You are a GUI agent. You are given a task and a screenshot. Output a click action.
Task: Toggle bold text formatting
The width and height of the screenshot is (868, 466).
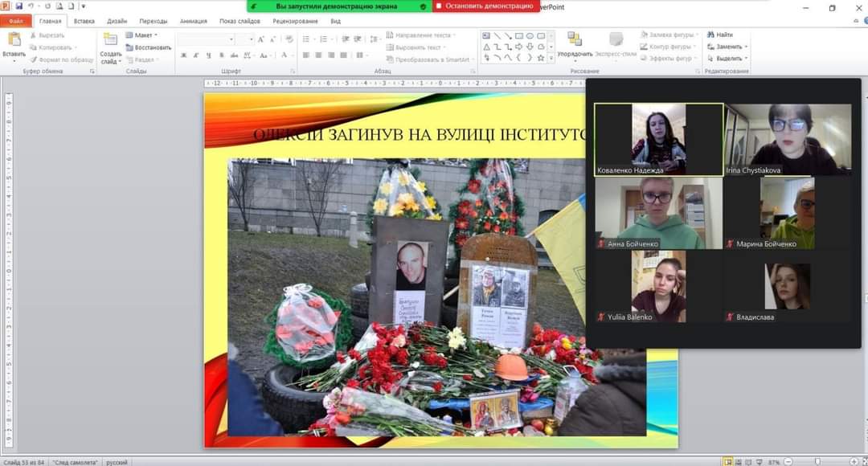click(183, 55)
